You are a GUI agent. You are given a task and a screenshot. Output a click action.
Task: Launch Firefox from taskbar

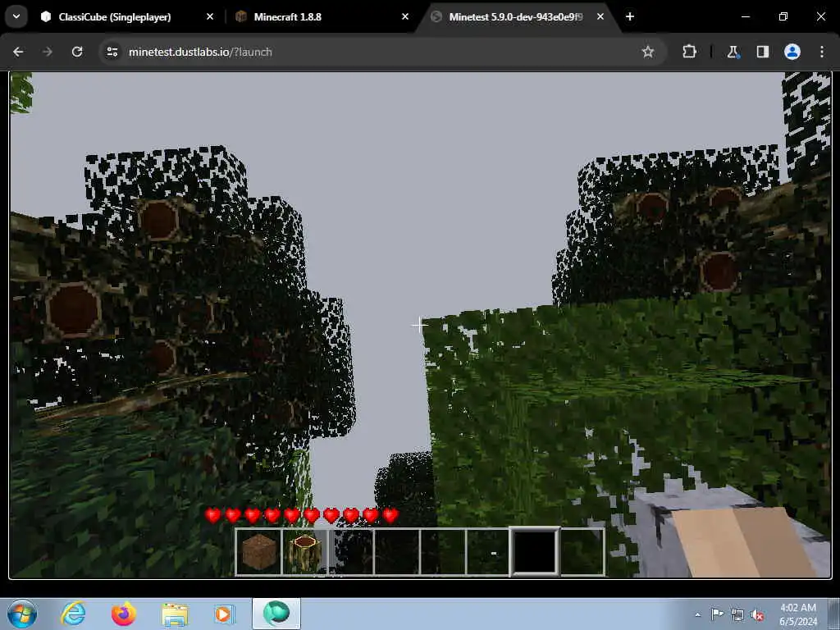pyautogui.click(x=124, y=614)
